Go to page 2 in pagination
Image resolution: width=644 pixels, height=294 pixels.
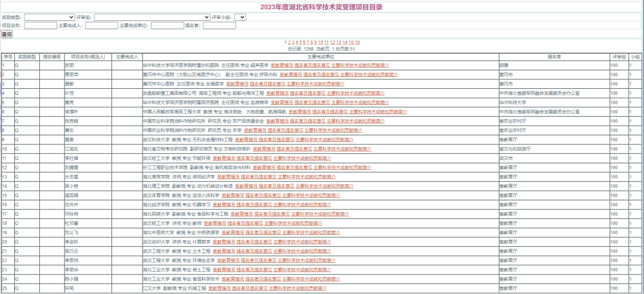tap(289, 42)
